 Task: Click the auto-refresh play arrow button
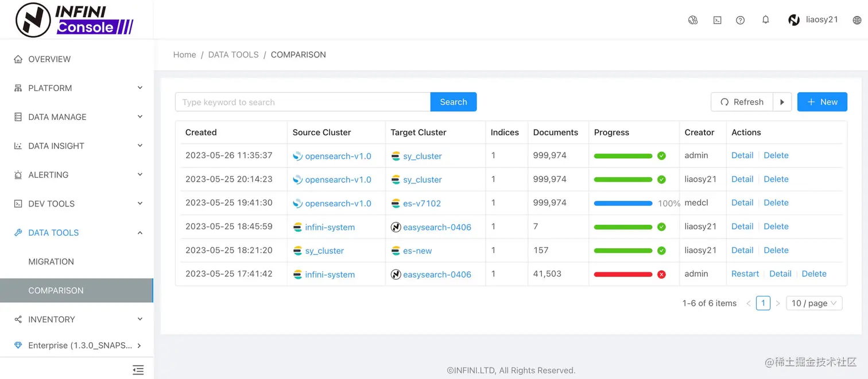782,102
